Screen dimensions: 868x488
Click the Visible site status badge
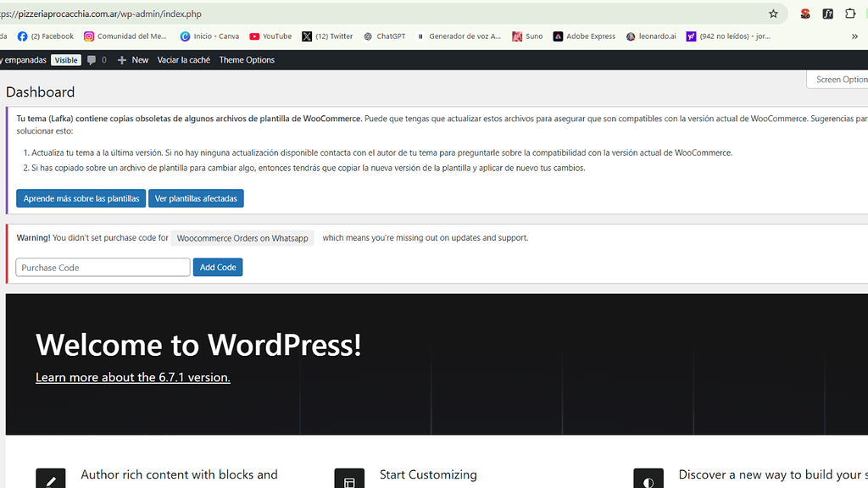(x=66, y=60)
